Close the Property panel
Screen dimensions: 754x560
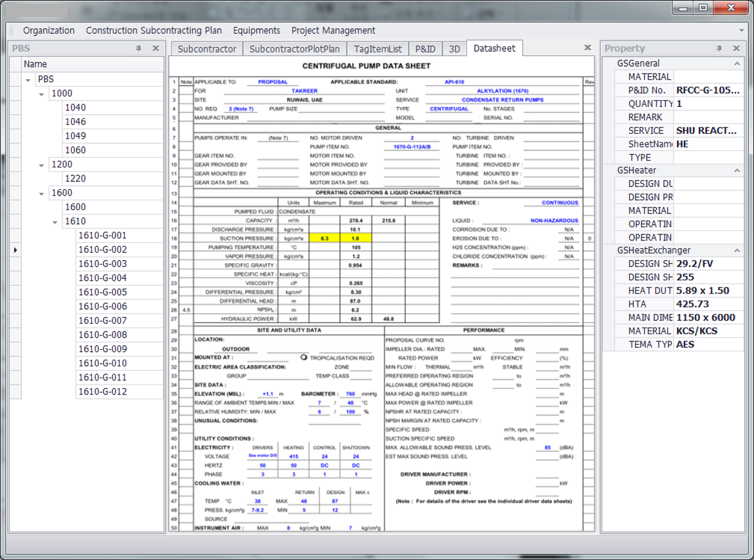[x=736, y=48]
